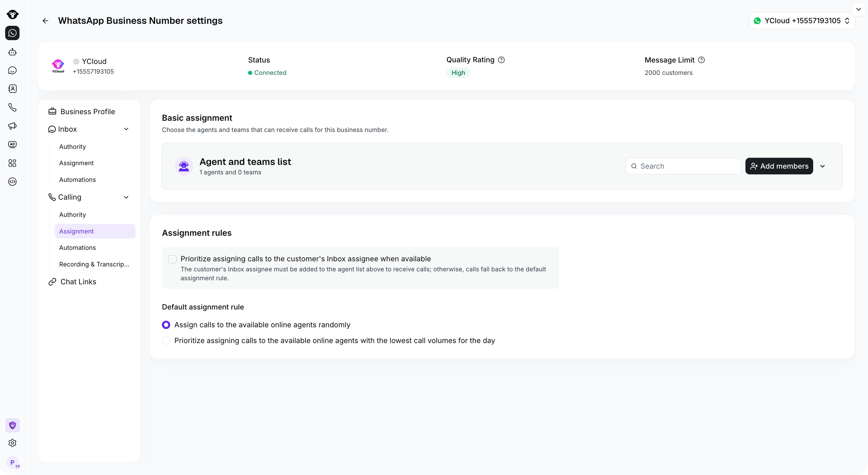Click the top-right corner collapse chevron

point(859,9)
